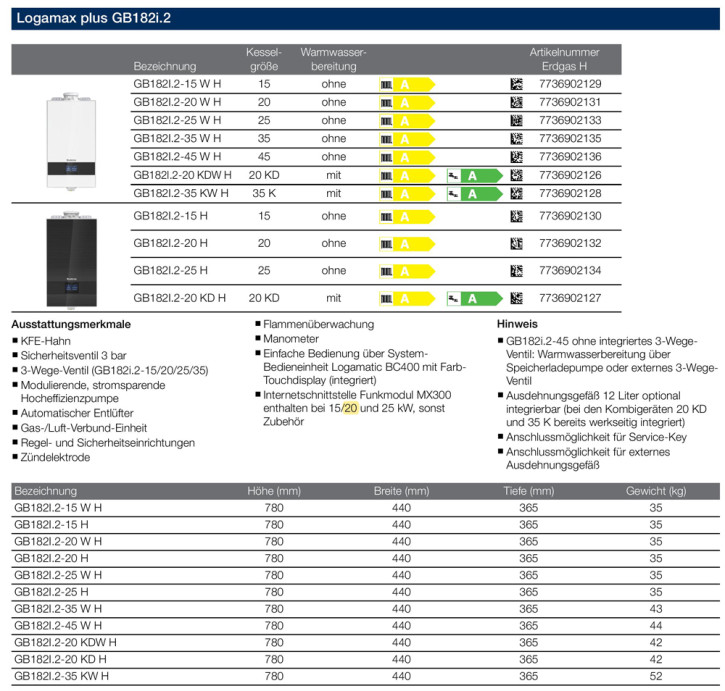Image resolution: width=725 pixels, height=691 pixels.
Task: Click yellow heating energy label in 7736902127 row
Action: [407, 299]
